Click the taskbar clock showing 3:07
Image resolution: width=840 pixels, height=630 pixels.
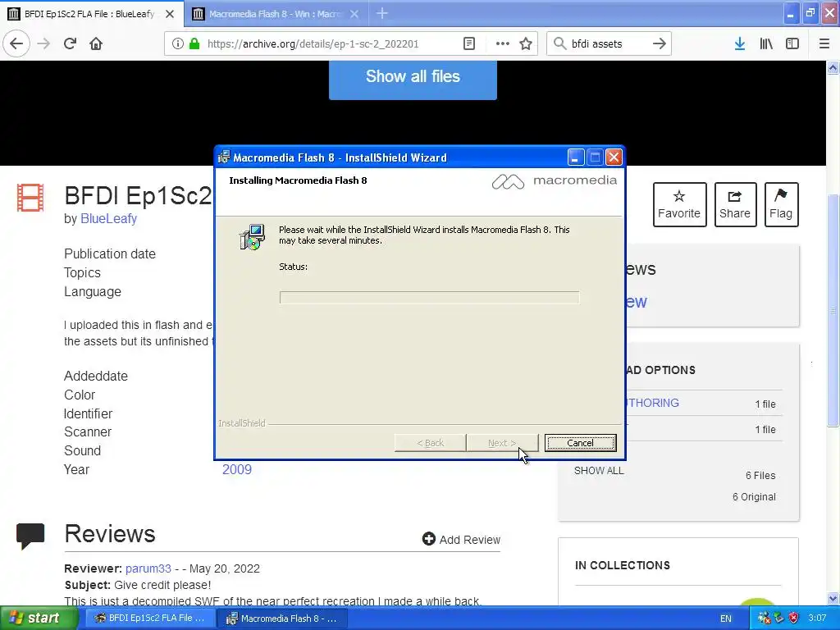point(817,619)
